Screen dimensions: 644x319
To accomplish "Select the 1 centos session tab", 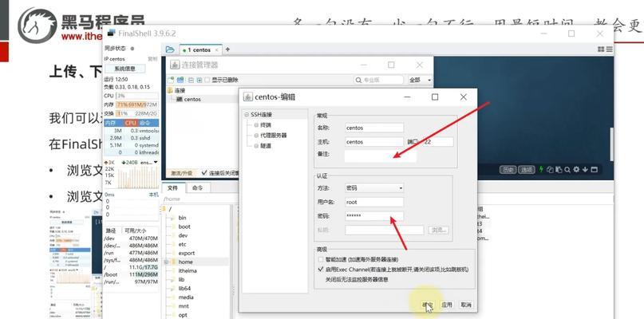I will pos(201,49).
